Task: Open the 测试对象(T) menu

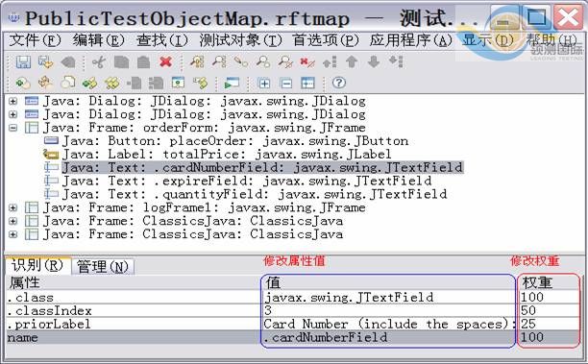Action: click(240, 39)
